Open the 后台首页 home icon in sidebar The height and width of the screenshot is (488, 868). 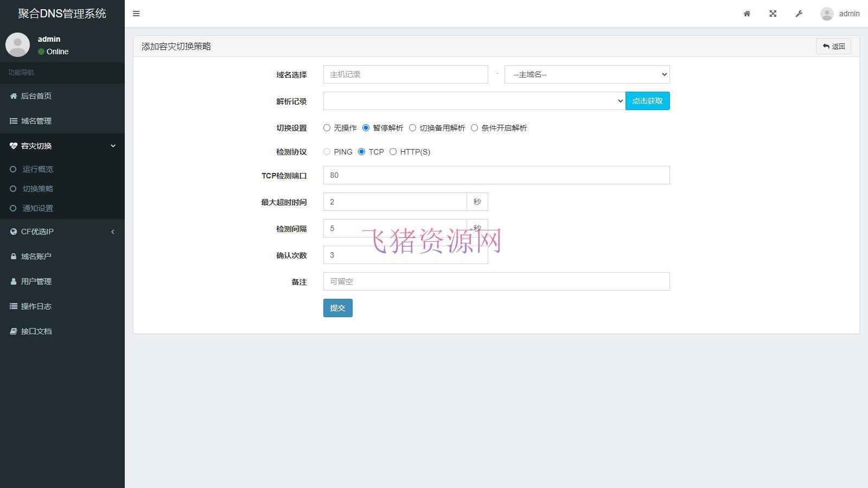pos(14,96)
